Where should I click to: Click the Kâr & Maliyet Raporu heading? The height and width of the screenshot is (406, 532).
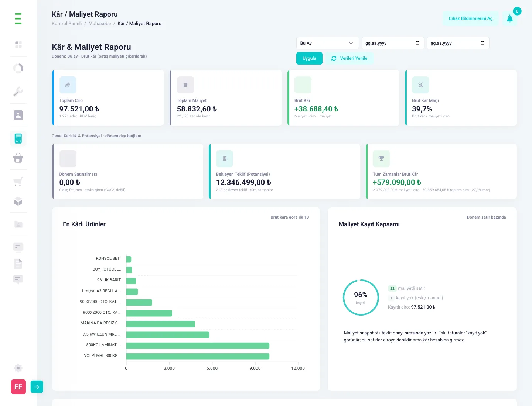tap(91, 47)
